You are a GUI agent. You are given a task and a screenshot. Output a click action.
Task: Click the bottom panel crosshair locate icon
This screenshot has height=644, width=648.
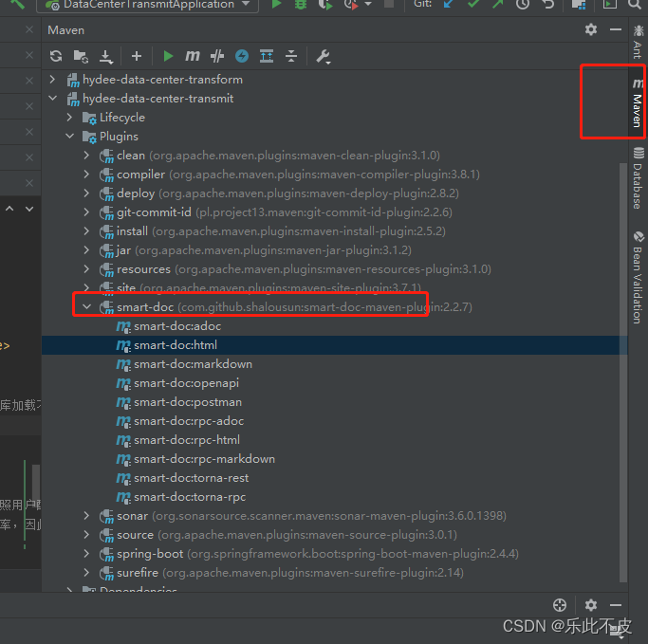point(560,605)
